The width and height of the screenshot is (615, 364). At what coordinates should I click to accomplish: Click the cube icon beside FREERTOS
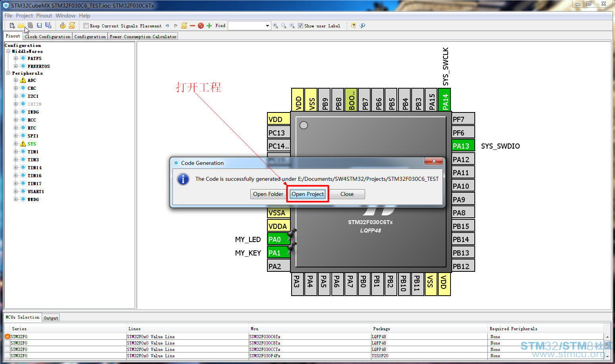[23, 66]
